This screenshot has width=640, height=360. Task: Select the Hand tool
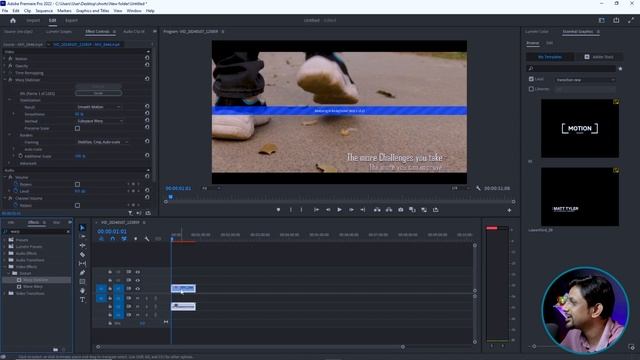(82, 291)
